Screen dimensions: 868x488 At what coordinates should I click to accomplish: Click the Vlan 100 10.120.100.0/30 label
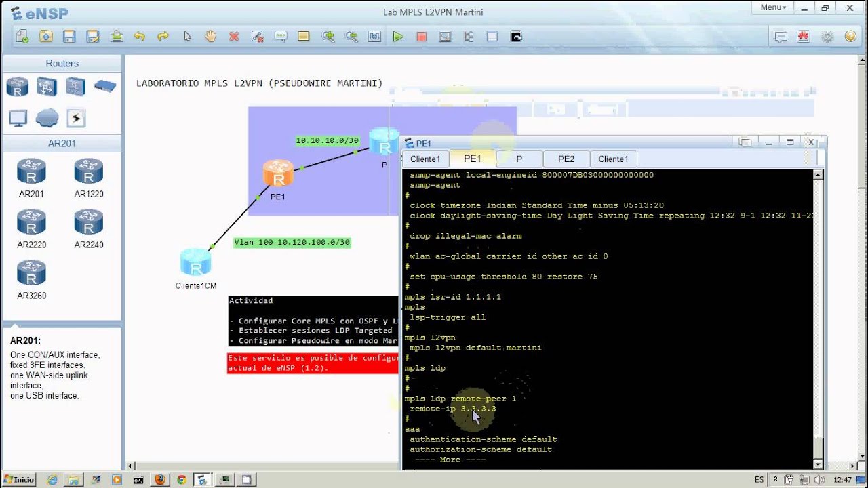[x=292, y=242]
